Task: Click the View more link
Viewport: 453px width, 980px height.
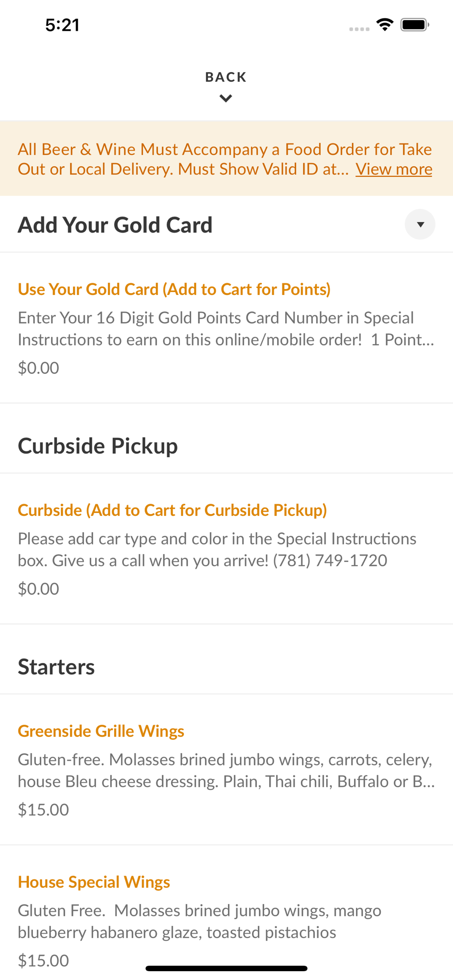Action: [394, 169]
